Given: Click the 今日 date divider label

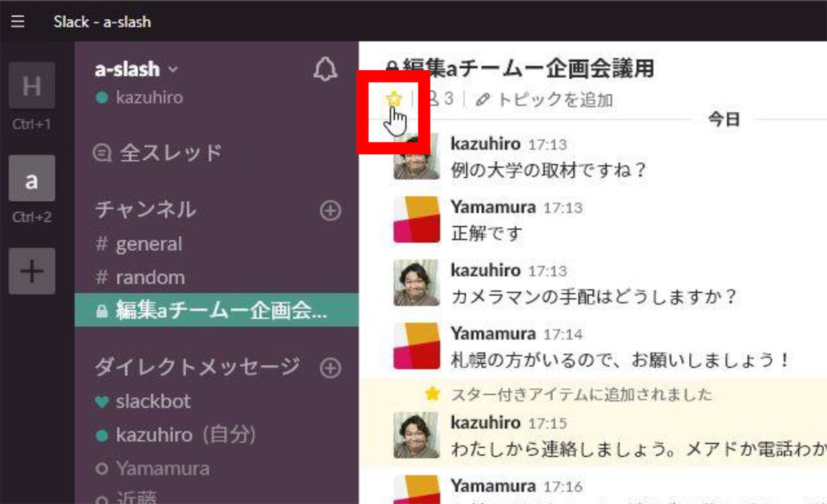Looking at the screenshot, I should [x=724, y=119].
